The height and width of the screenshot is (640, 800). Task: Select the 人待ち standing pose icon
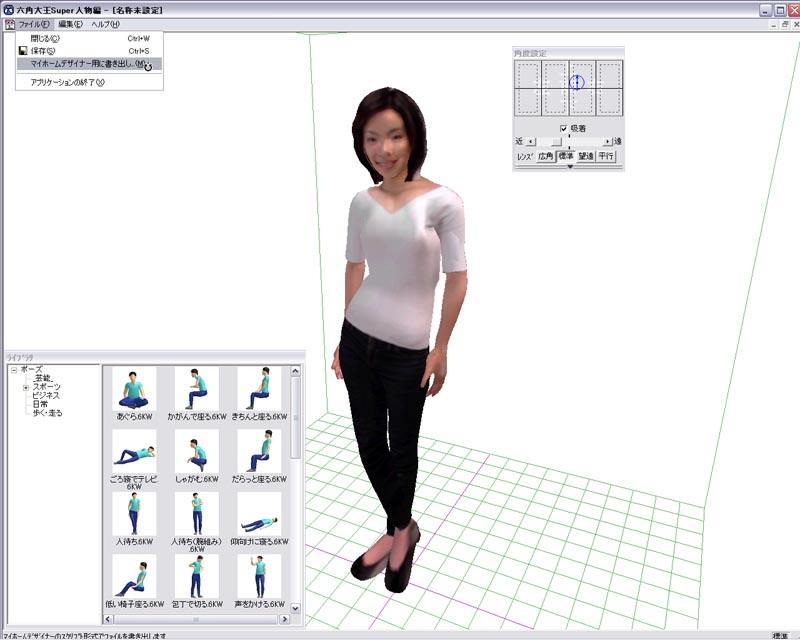(132, 514)
